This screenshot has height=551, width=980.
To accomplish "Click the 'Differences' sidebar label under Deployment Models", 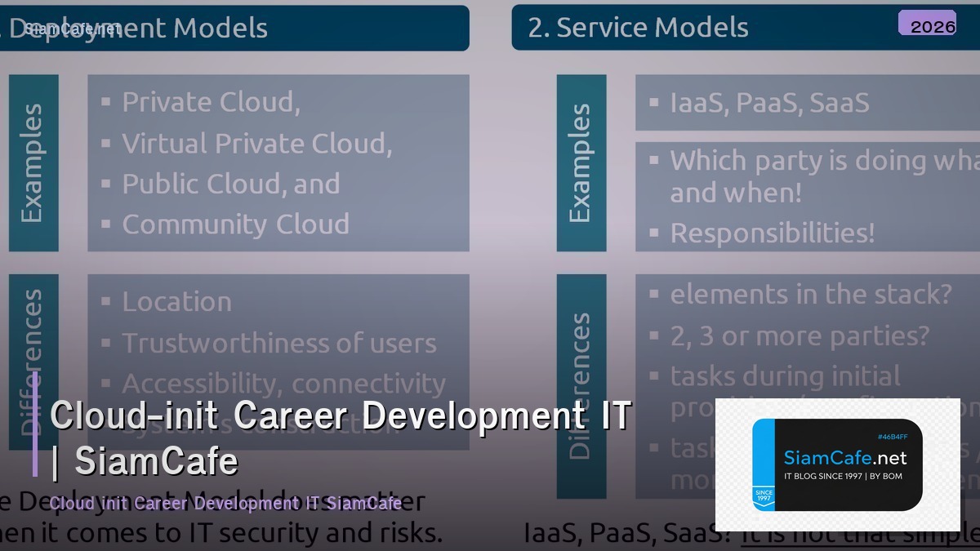I will (x=33, y=359).
